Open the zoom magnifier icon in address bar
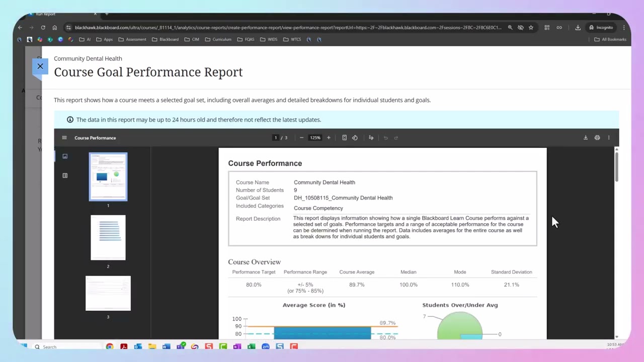Image resolution: width=644 pixels, height=362 pixels. coord(510,28)
